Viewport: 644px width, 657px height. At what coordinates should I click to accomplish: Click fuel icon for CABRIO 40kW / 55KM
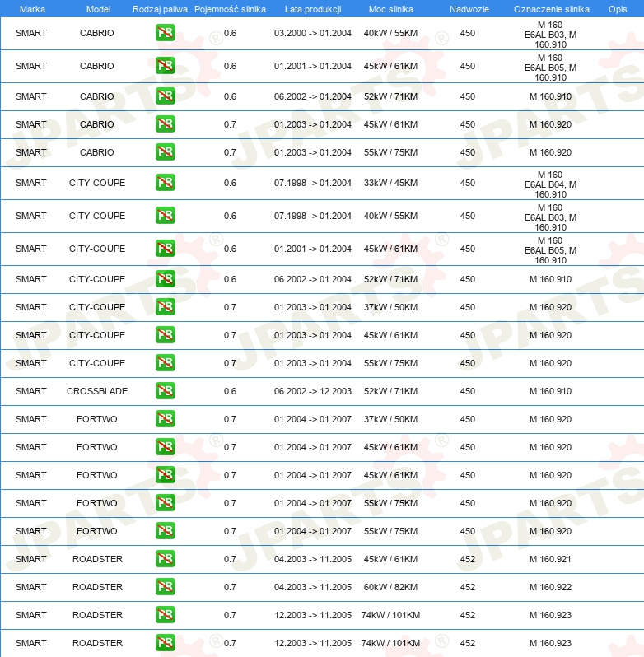165,33
